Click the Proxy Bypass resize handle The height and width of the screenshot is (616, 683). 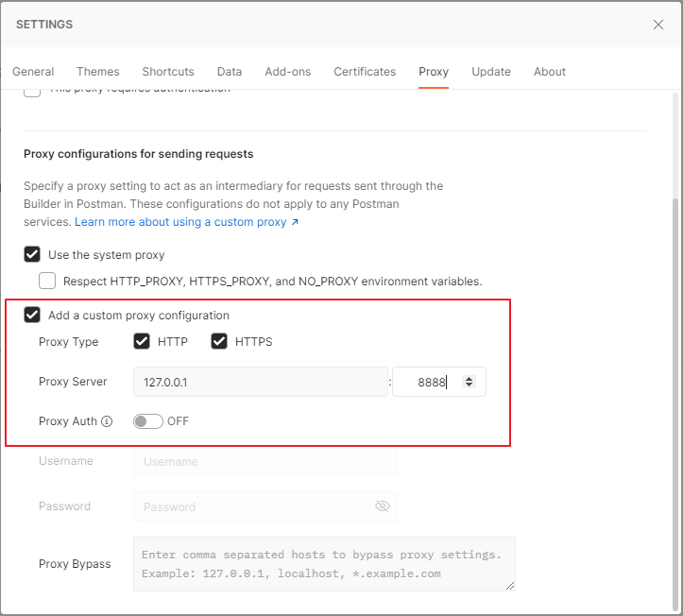[x=510, y=586]
